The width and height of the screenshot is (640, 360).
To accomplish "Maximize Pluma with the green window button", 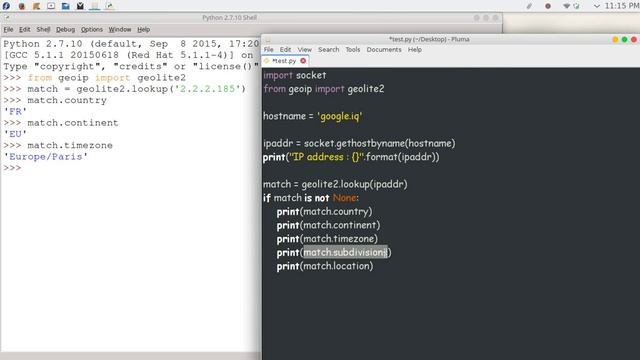I will click(x=624, y=40).
